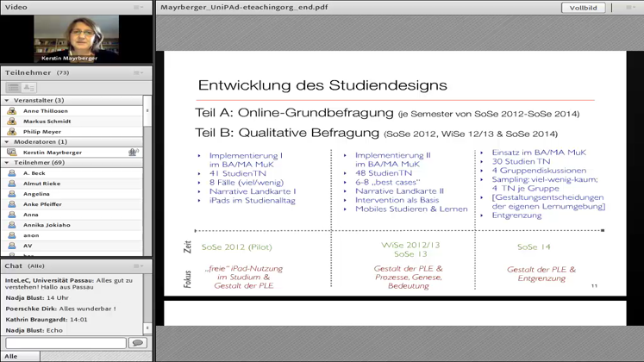Viewport: 644px width, 362px height.
Task: Click the microphone status icon for Kerstin Mayrberger
Action: pyautogui.click(x=134, y=153)
